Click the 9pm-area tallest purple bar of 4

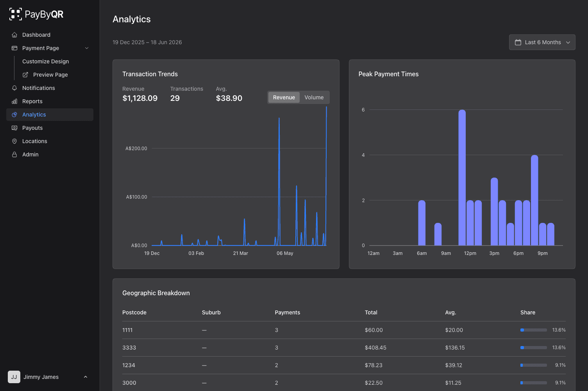tap(534, 200)
